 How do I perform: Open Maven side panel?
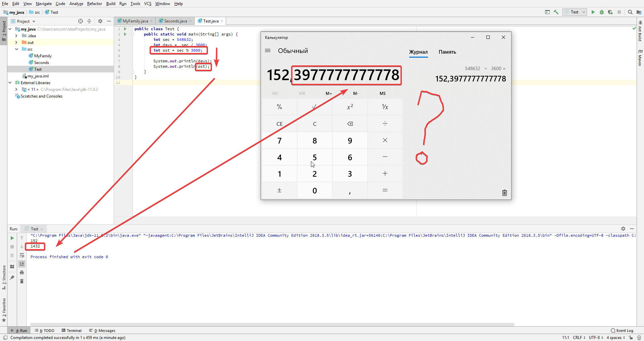[x=640, y=58]
